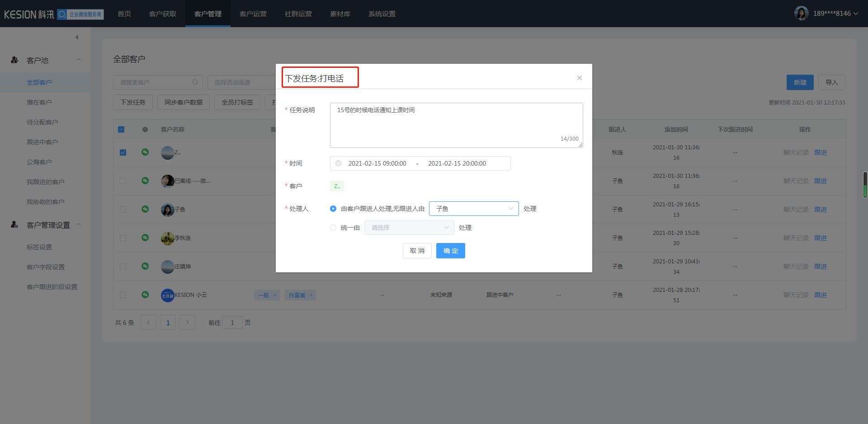Collapse the left sidebar arrow icon

pyautogui.click(x=77, y=37)
